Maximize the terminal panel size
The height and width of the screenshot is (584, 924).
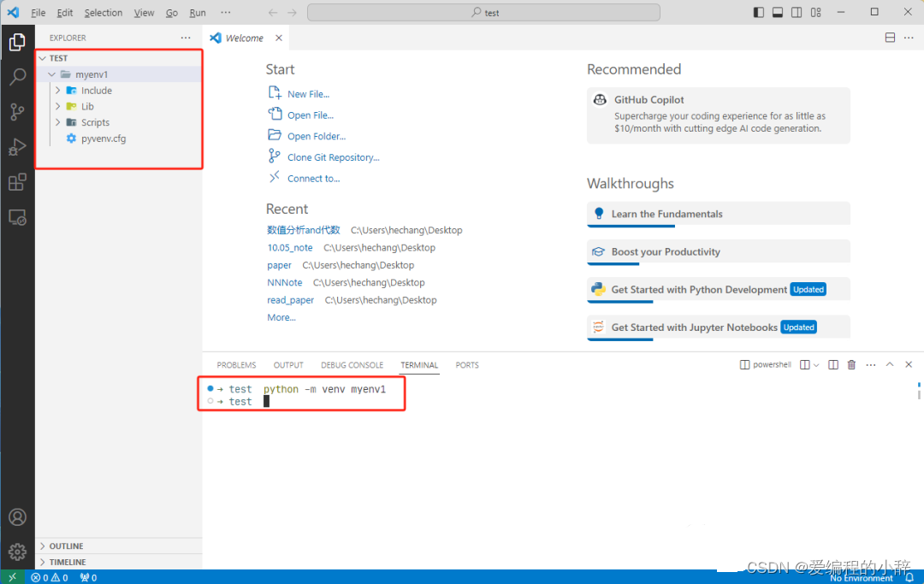coord(890,365)
